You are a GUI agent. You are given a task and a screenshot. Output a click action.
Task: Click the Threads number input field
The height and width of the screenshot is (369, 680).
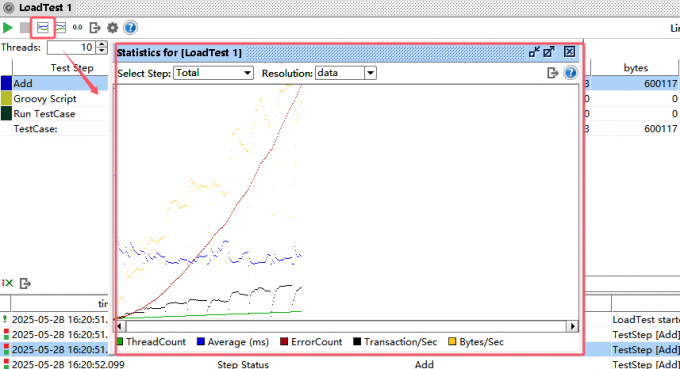(x=72, y=47)
